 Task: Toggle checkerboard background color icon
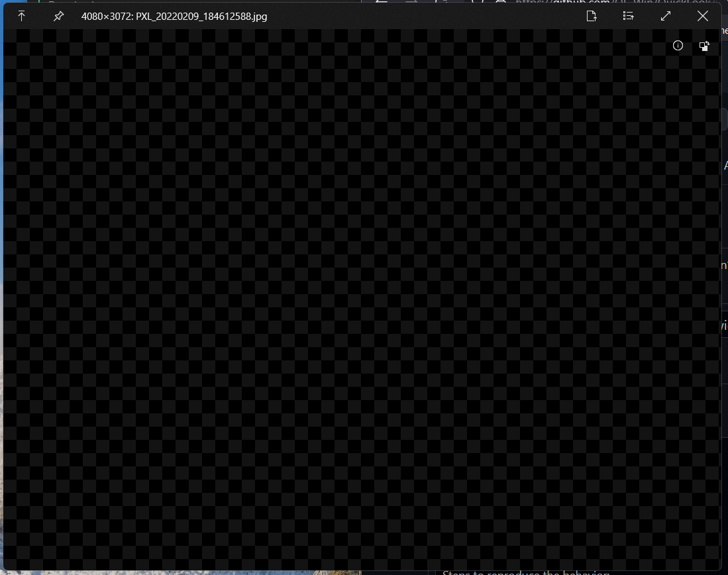704,46
